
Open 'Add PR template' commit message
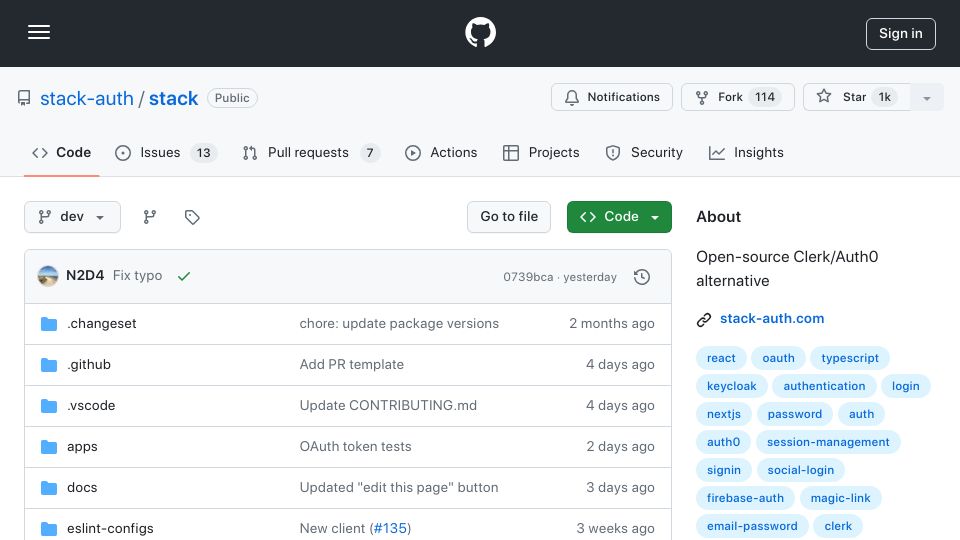351,364
